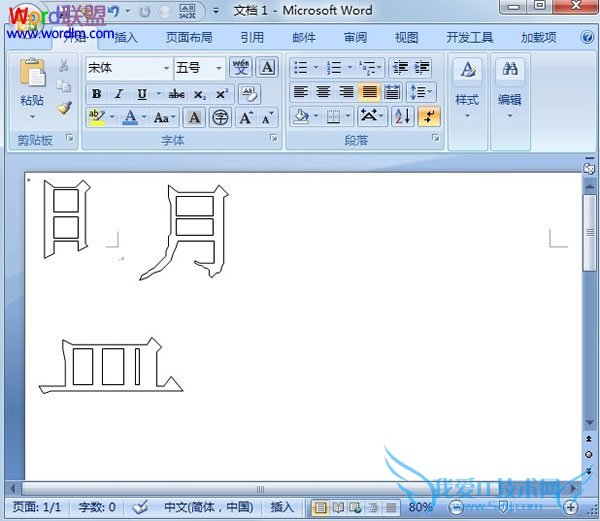Viewport: 600px width, 521px height.
Task: Click the Clear Formatting eraser icon
Action: 249,94
